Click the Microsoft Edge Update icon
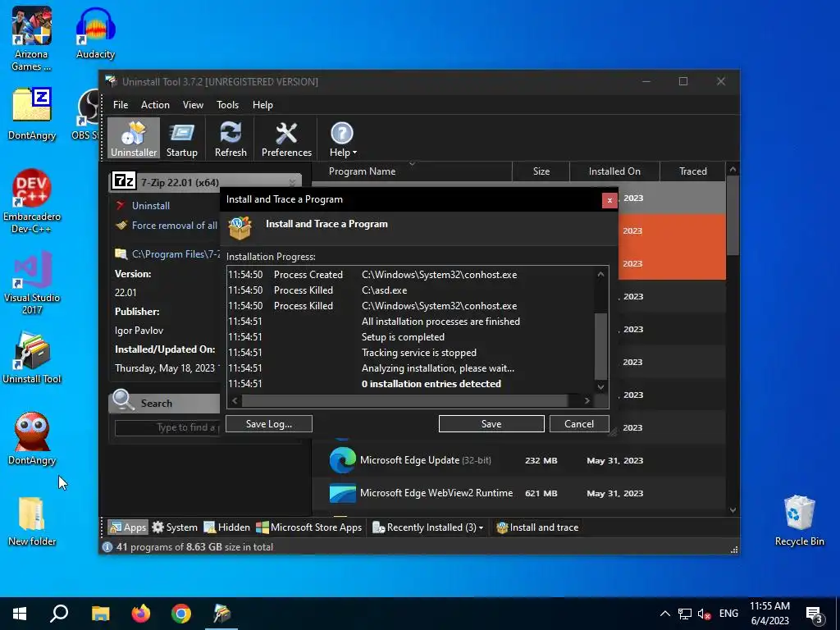This screenshot has width=840, height=630. pos(342,460)
